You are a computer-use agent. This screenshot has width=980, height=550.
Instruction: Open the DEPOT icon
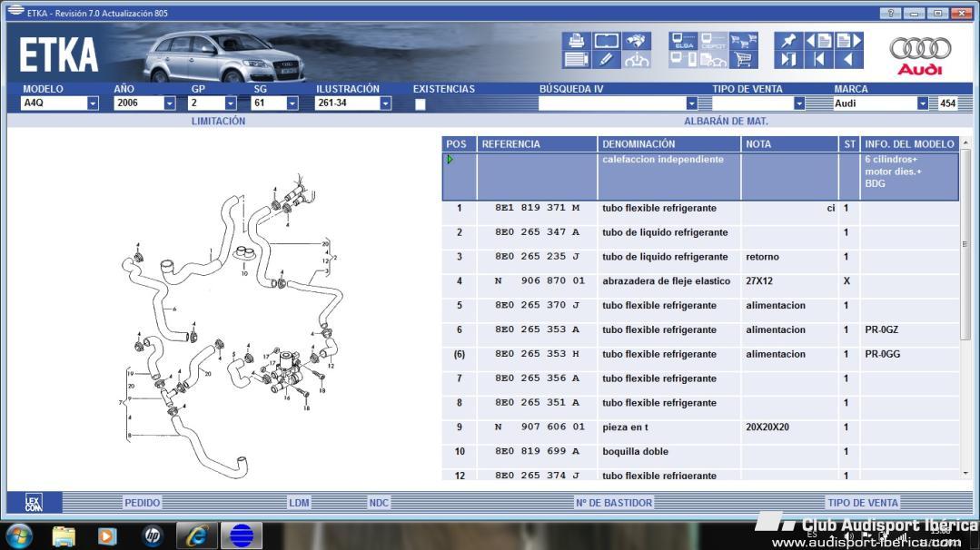point(713,41)
